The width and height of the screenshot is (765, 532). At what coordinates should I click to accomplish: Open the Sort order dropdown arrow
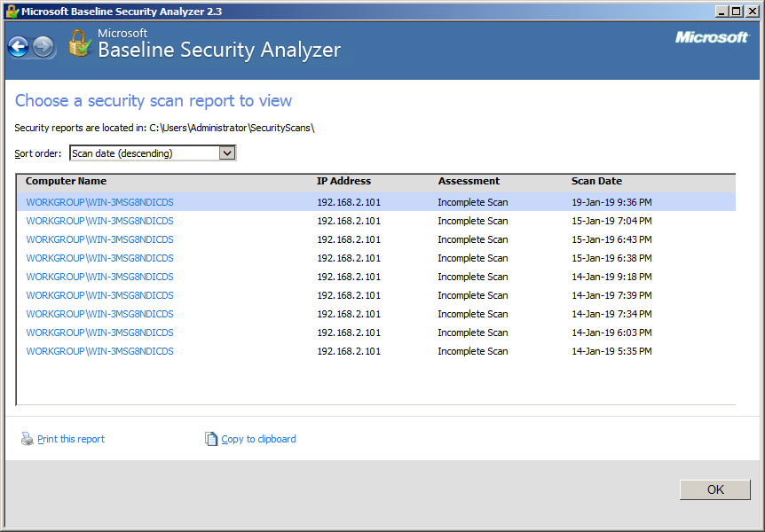coord(227,153)
